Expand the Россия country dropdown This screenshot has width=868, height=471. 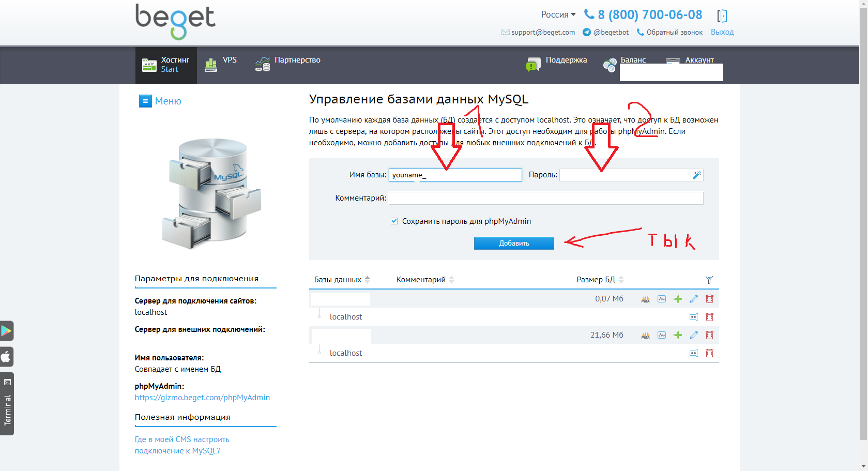point(558,14)
